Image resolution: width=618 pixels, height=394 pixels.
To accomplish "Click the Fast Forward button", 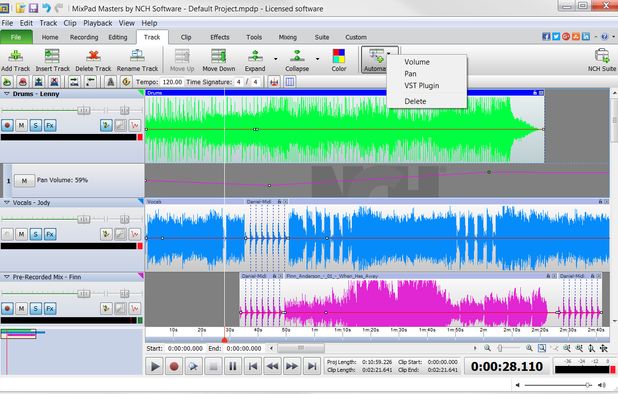I will click(x=292, y=366).
